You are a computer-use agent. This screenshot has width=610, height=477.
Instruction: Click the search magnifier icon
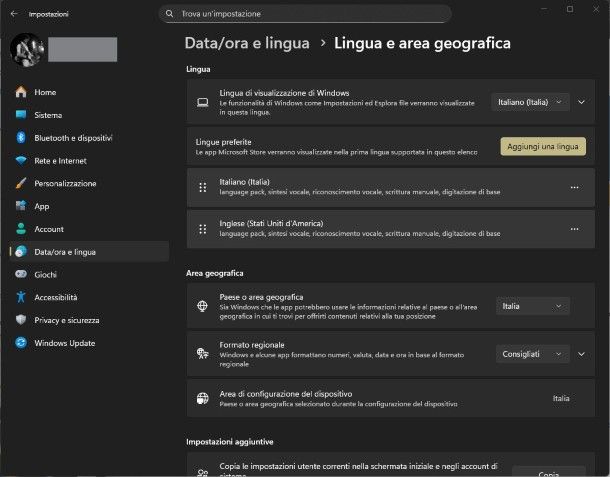pos(169,14)
